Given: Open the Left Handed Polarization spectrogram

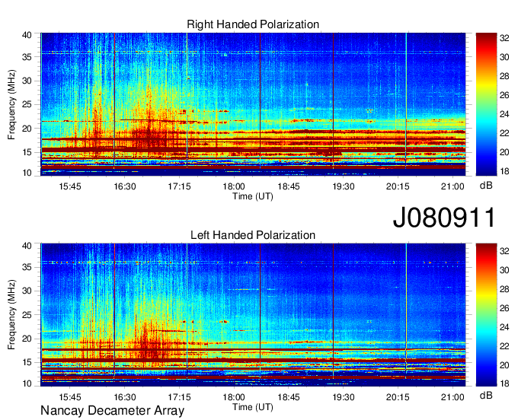Looking at the screenshot, I should (253, 315).
